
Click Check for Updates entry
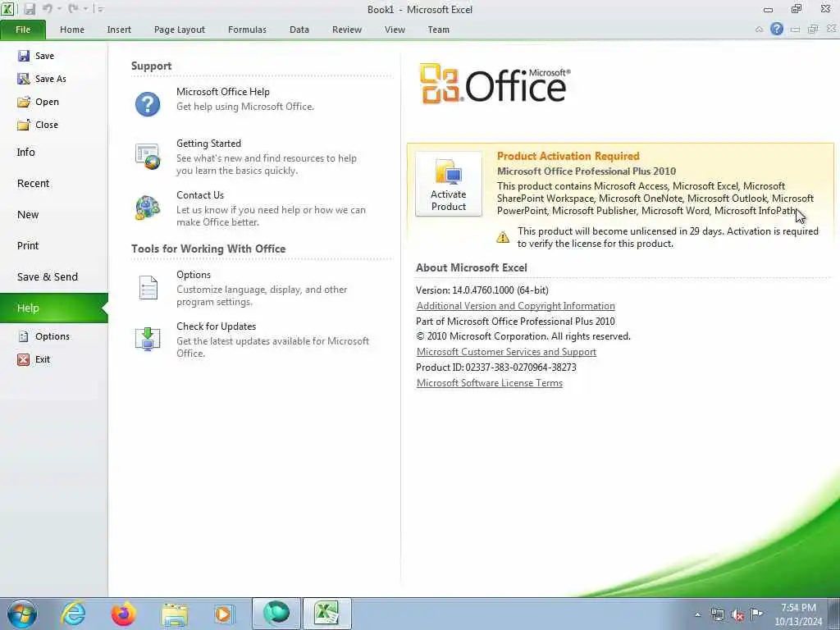tap(216, 326)
